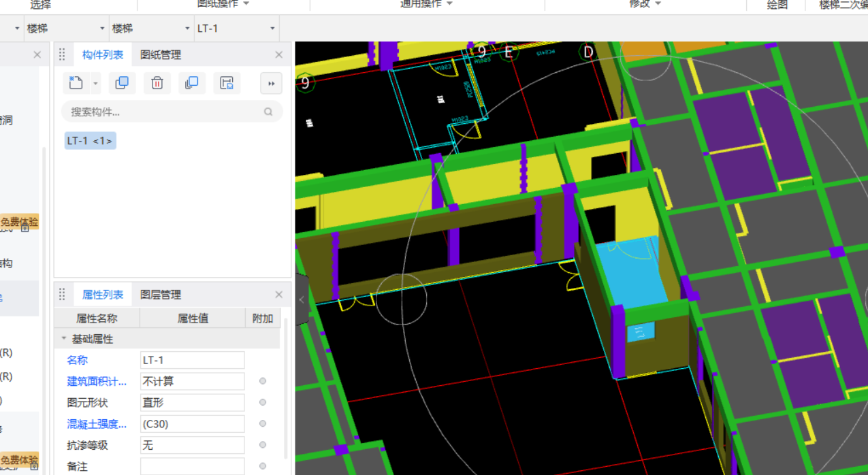Click the property list vertical scrollbar

click(x=286, y=388)
